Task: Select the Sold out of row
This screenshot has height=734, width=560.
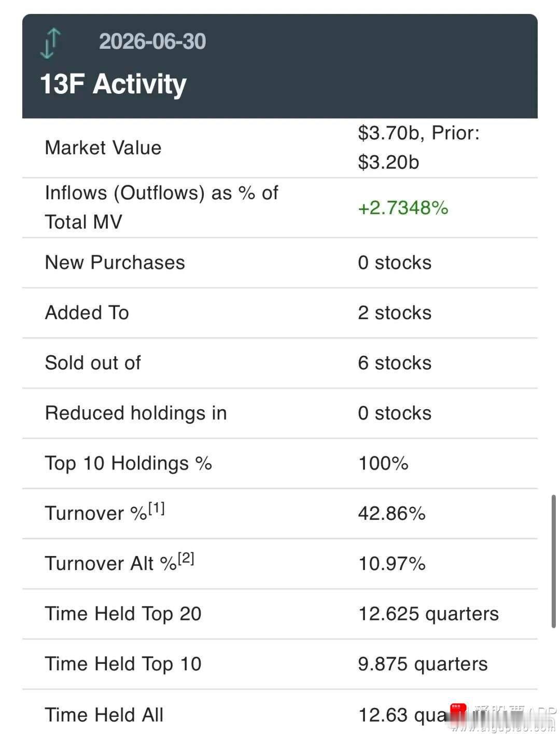Action: tap(280, 363)
